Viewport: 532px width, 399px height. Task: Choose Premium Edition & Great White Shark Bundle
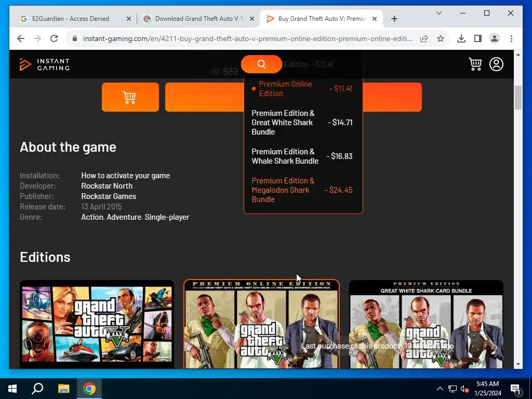tap(302, 122)
